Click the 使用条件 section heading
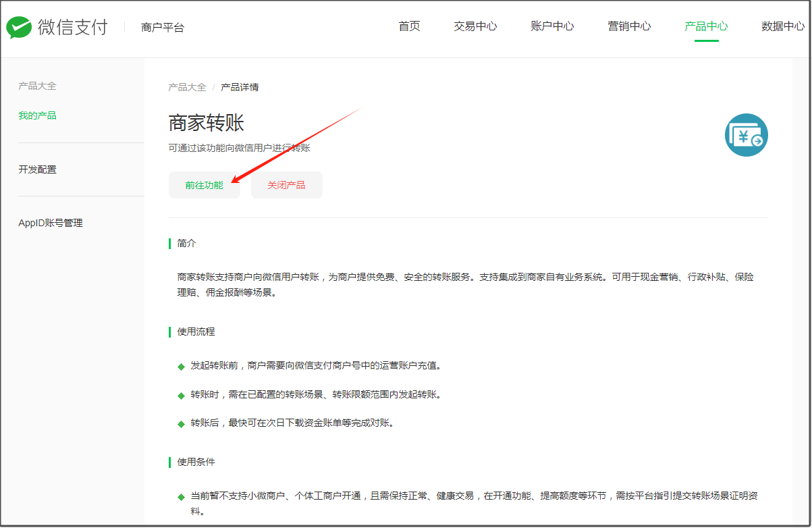This screenshot has width=812, height=528. pyautogui.click(x=196, y=462)
